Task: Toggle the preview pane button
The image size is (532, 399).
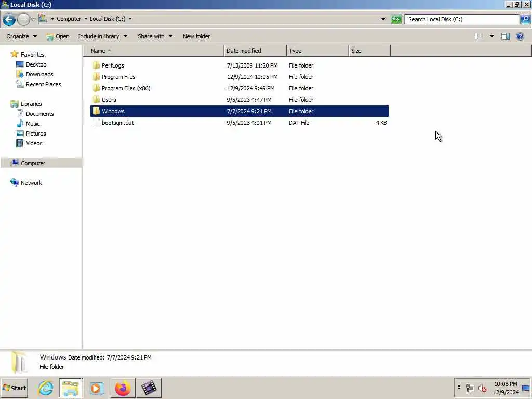Action: pos(505,36)
